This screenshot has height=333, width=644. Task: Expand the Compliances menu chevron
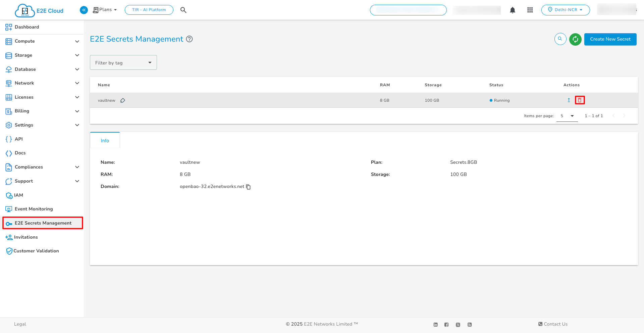[77, 167]
